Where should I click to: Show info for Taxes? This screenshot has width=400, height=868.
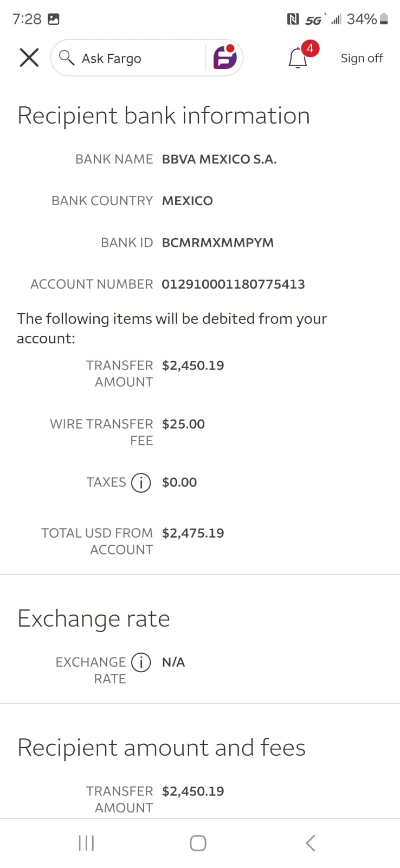[141, 482]
